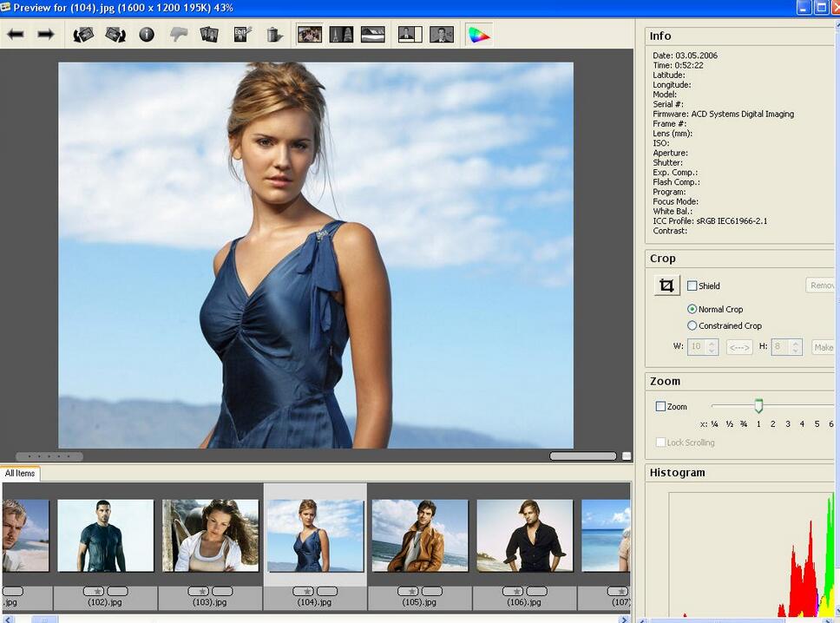Select the Constrained Crop radio button

692,325
